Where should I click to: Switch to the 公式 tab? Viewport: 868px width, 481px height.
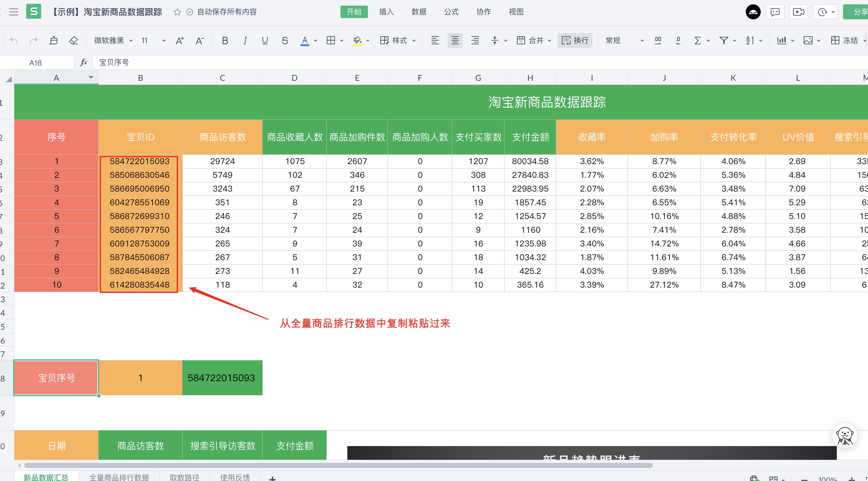[x=451, y=12]
